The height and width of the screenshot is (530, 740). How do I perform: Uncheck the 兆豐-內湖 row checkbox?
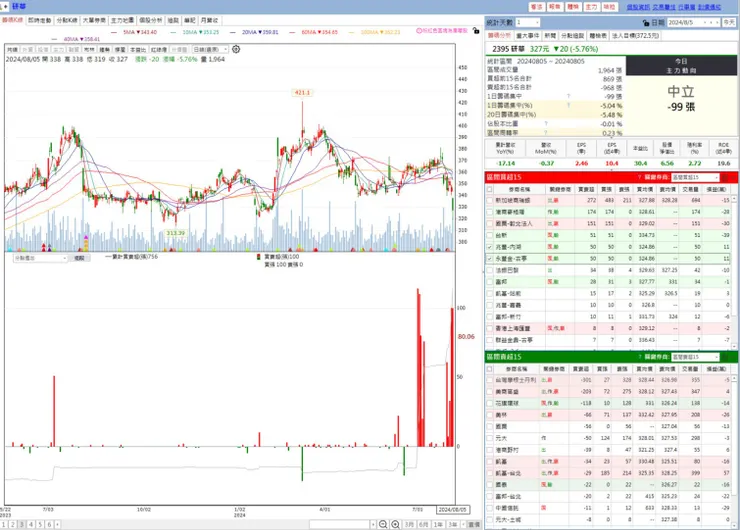pyautogui.click(x=490, y=247)
